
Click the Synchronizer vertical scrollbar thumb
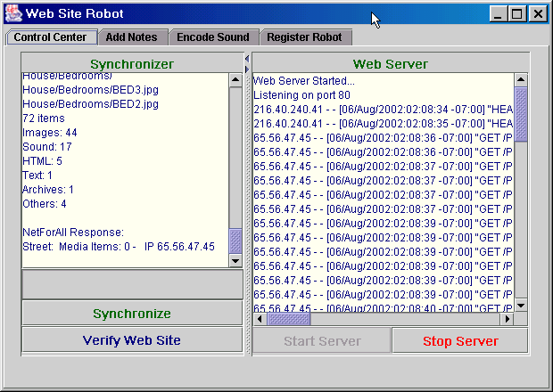235,241
